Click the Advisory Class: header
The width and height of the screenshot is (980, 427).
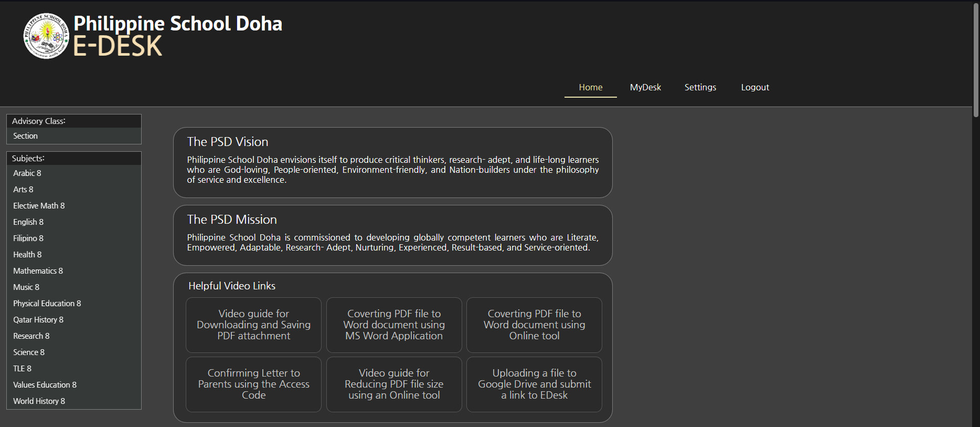(74, 121)
